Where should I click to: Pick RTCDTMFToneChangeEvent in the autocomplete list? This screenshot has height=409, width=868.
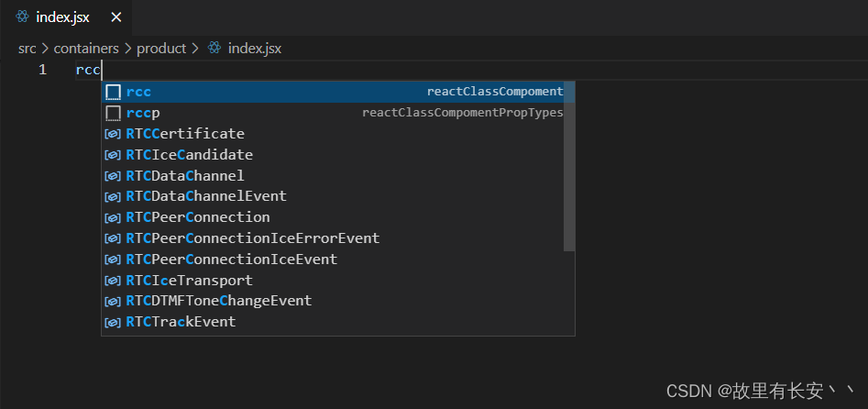coord(338,301)
